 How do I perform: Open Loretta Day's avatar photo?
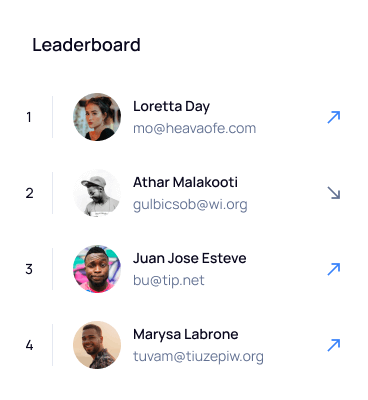click(x=97, y=117)
